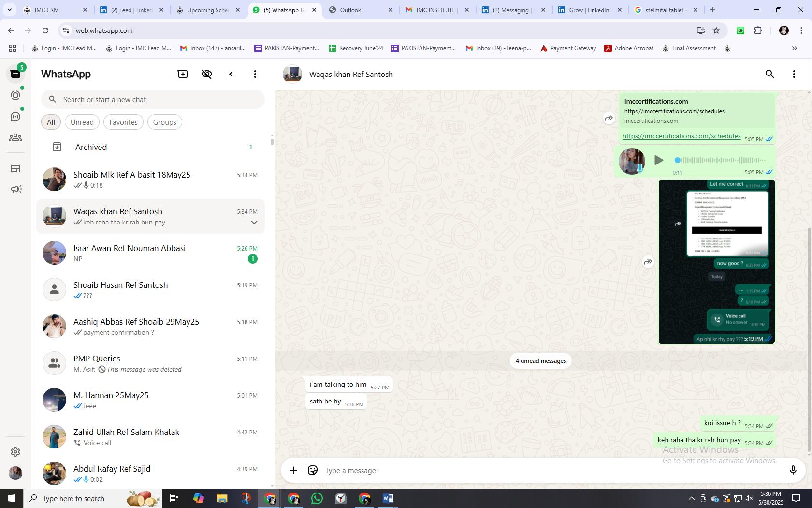
Task: Expand chat options chevron for Waqas khan
Action: [x=254, y=223]
